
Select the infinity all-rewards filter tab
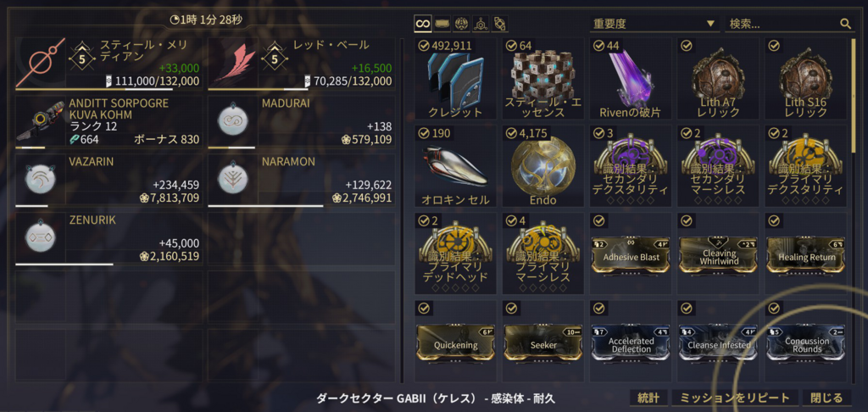pyautogui.click(x=423, y=23)
